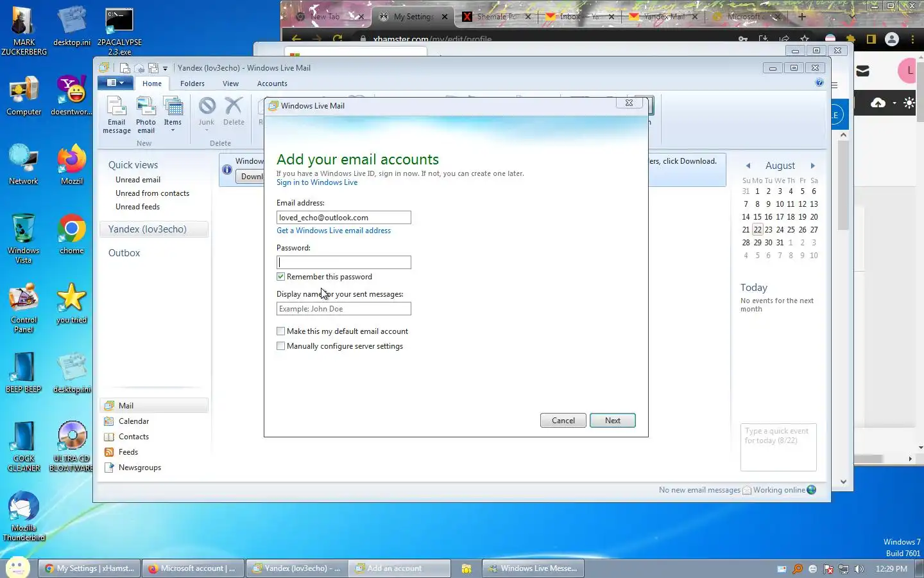Image resolution: width=924 pixels, height=578 pixels.
Task: Click the information icon in download bar
Action: (x=227, y=170)
